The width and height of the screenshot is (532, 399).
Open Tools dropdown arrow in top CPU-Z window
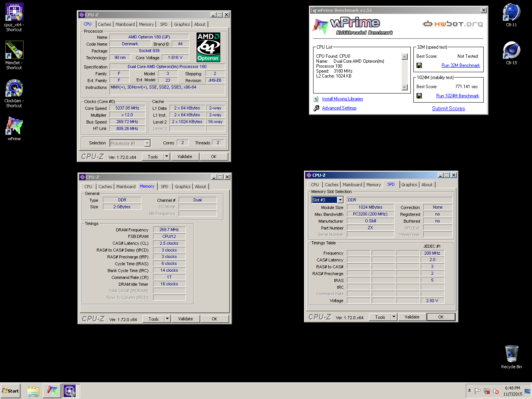[x=166, y=157]
